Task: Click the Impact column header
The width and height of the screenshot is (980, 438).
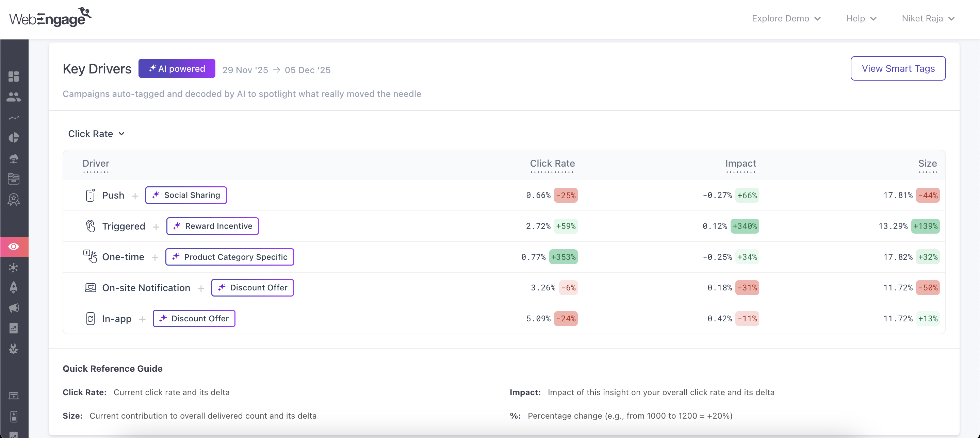Action: tap(740, 164)
